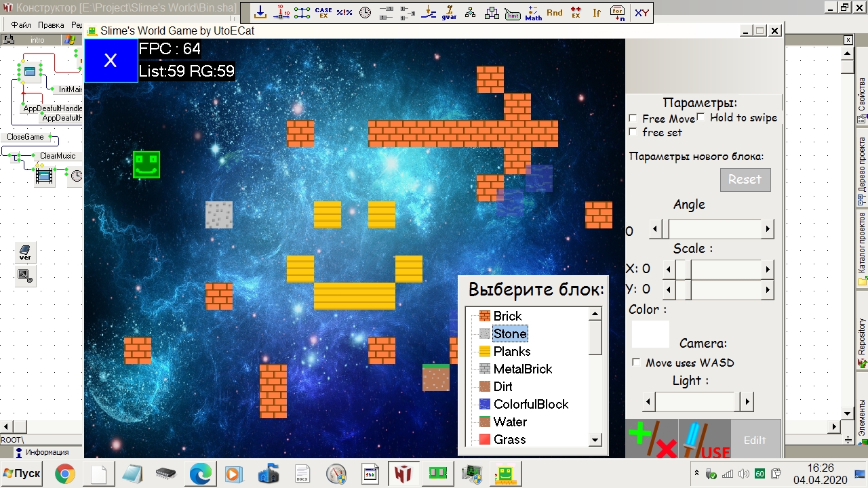
Task: Click the switch with arrow toolbar icon
Action: [429, 12]
